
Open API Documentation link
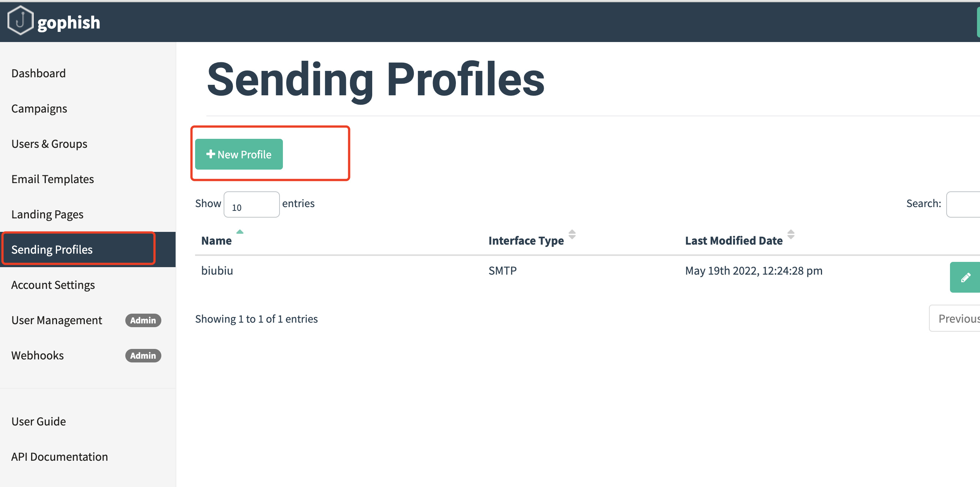tap(59, 457)
